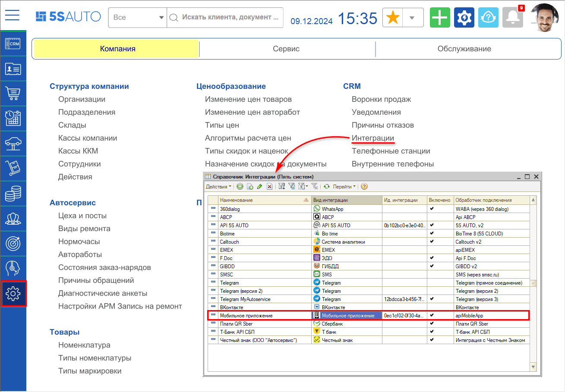Open notifications bell with badge

click(x=513, y=18)
